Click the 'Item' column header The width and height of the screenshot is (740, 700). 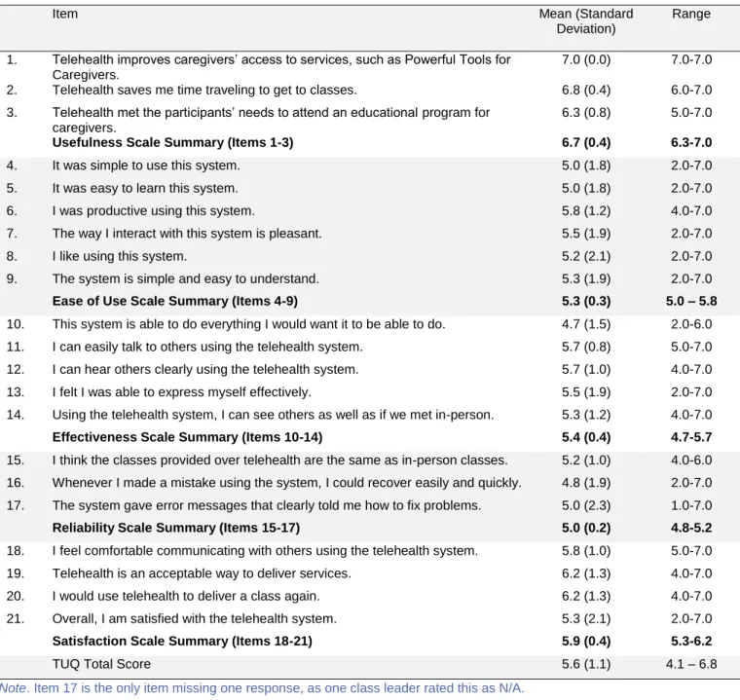pos(64,15)
